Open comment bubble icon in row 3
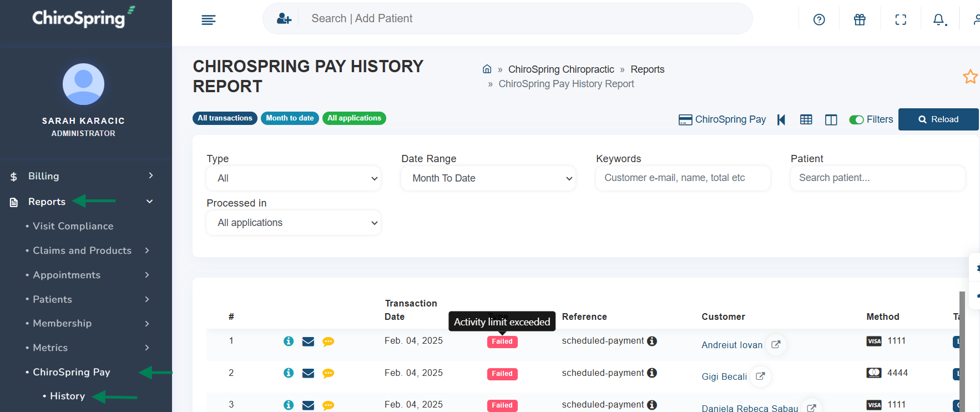 pyautogui.click(x=328, y=405)
